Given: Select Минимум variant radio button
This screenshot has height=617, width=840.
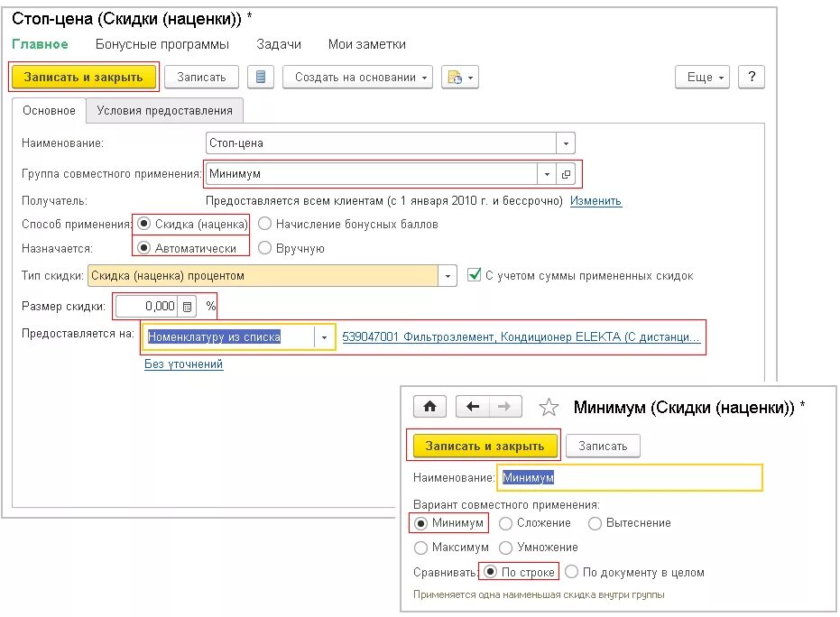Looking at the screenshot, I should 421,523.
